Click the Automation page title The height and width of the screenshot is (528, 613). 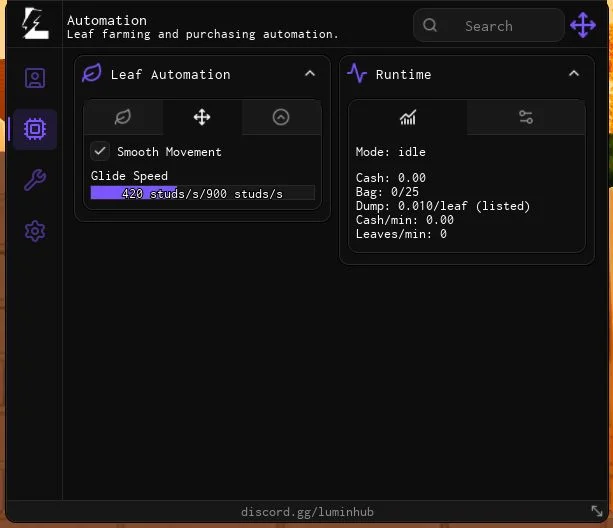point(107,20)
